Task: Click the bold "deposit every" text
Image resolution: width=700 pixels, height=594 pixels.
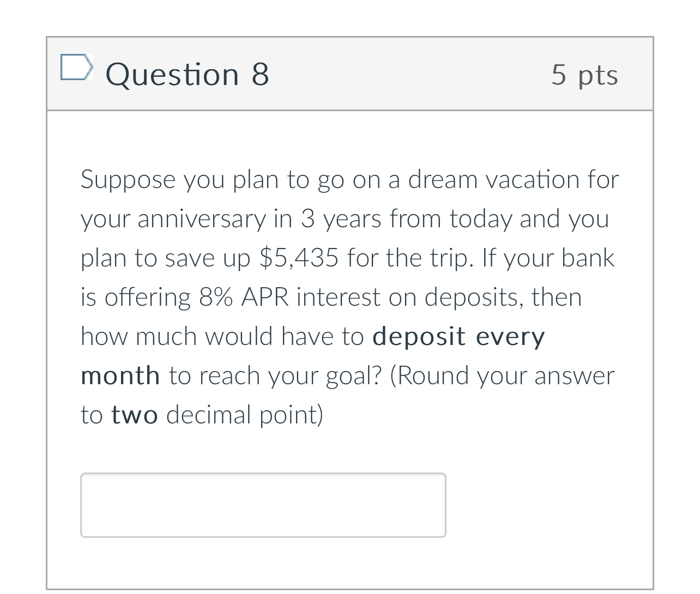Action: tap(458, 336)
